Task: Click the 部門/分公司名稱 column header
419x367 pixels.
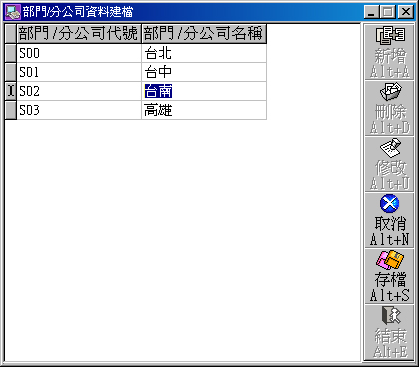Action: 204,33
